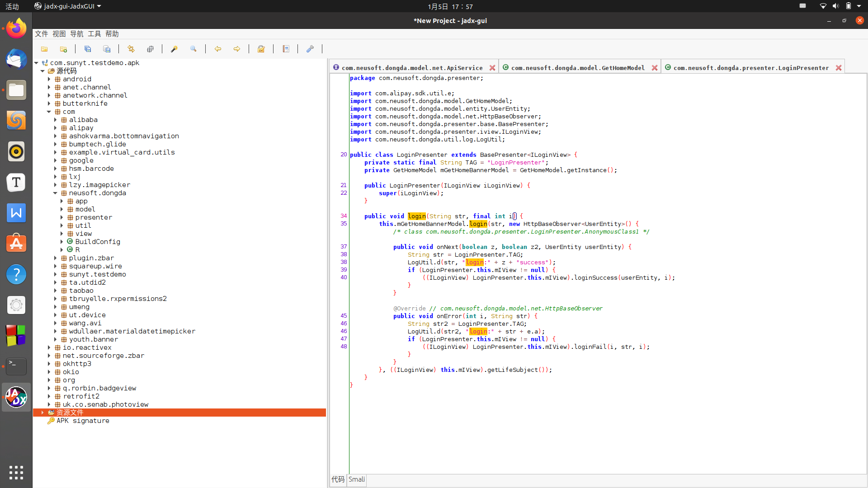
Task: Click the add files toolbar icon
Action: tap(64, 49)
